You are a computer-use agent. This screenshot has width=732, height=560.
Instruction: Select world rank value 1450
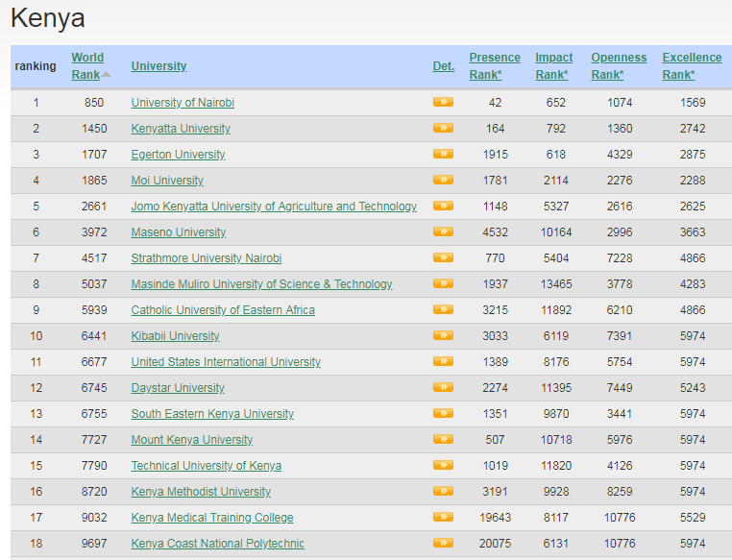pyautogui.click(x=94, y=129)
